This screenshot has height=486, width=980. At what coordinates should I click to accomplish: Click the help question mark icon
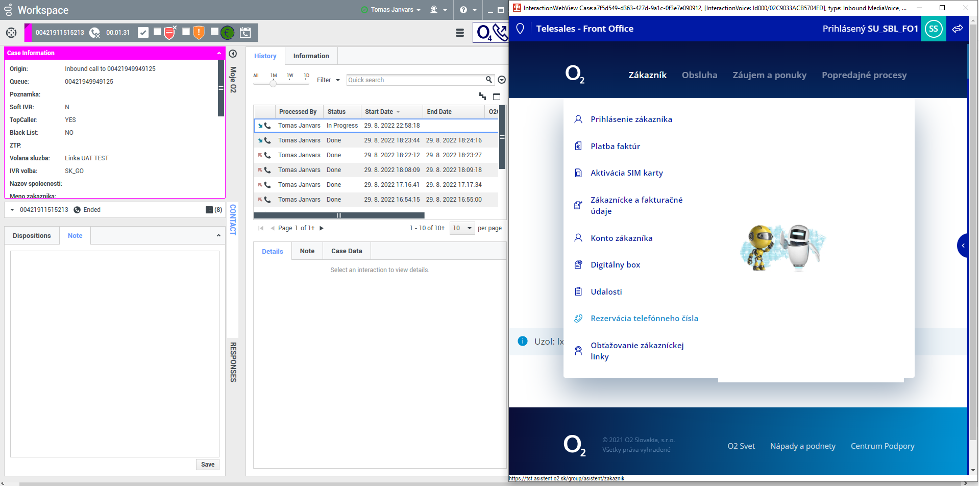pos(463,10)
